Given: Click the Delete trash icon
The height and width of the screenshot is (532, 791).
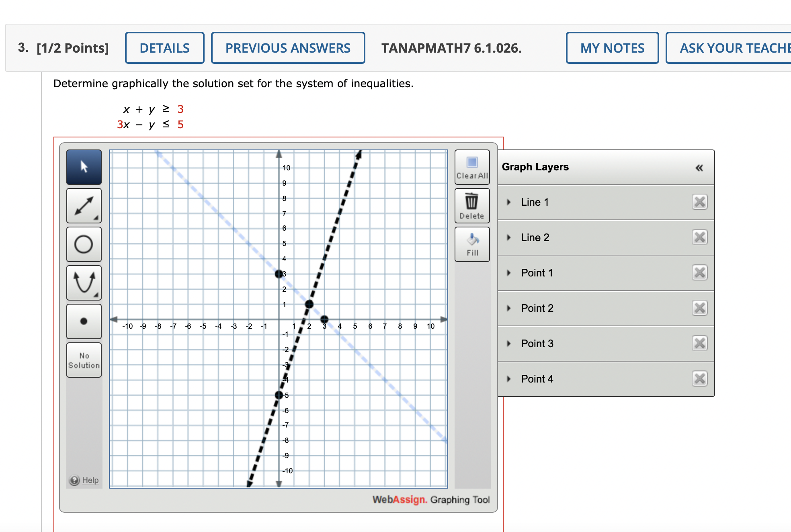Looking at the screenshot, I should point(471,205).
